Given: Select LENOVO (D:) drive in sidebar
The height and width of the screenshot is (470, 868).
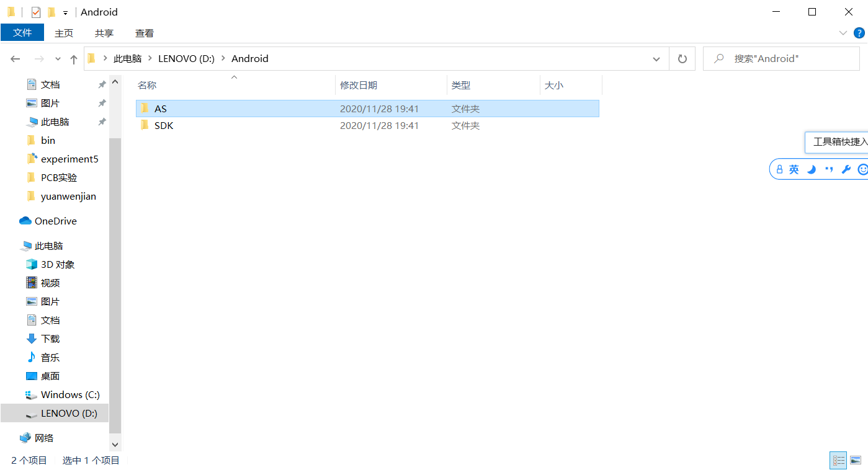Looking at the screenshot, I should point(69,413).
